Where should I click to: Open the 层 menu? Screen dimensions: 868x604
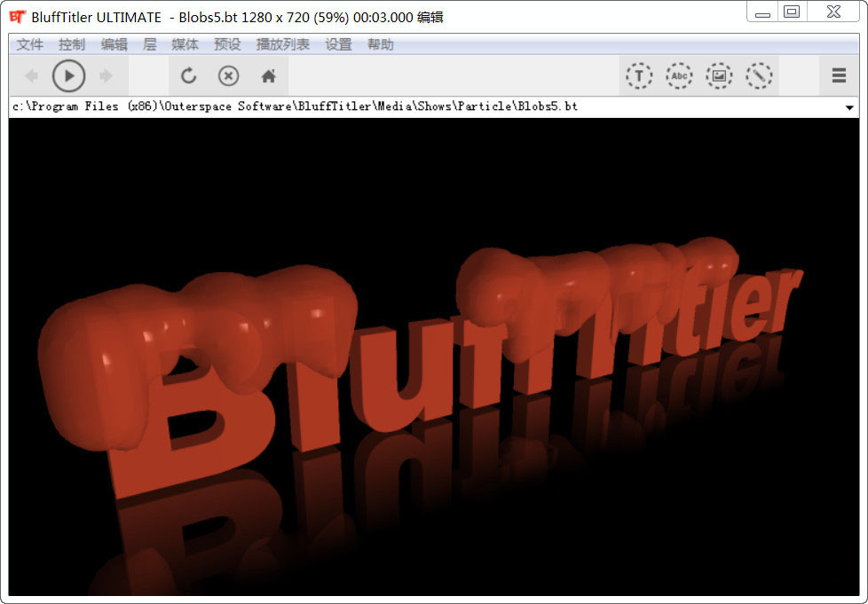pyautogui.click(x=149, y=45)
